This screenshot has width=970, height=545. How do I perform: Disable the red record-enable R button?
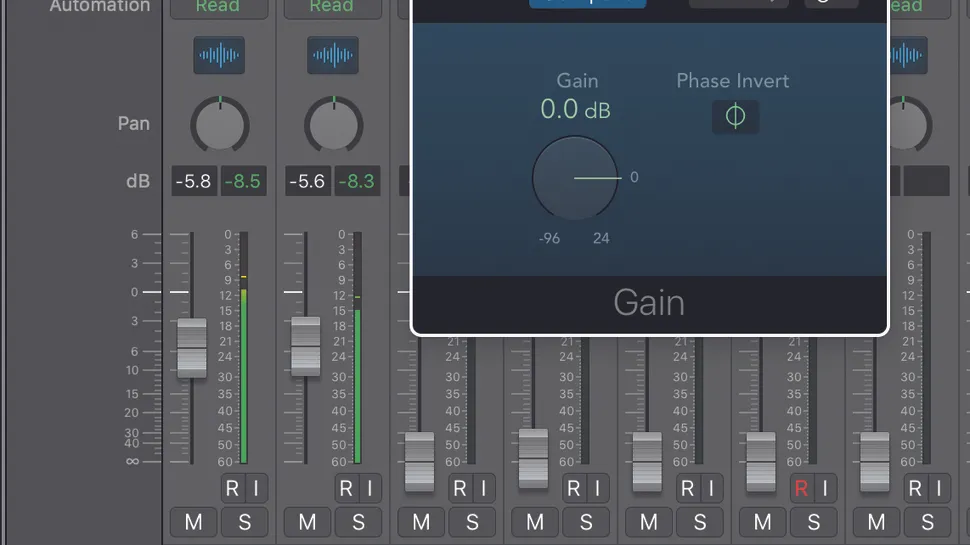pos(801,489)
